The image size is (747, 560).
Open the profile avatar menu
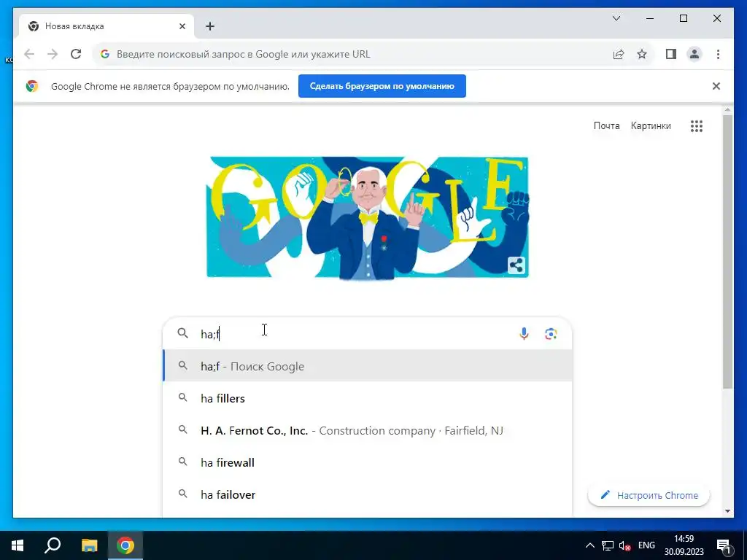click(694, 54)
